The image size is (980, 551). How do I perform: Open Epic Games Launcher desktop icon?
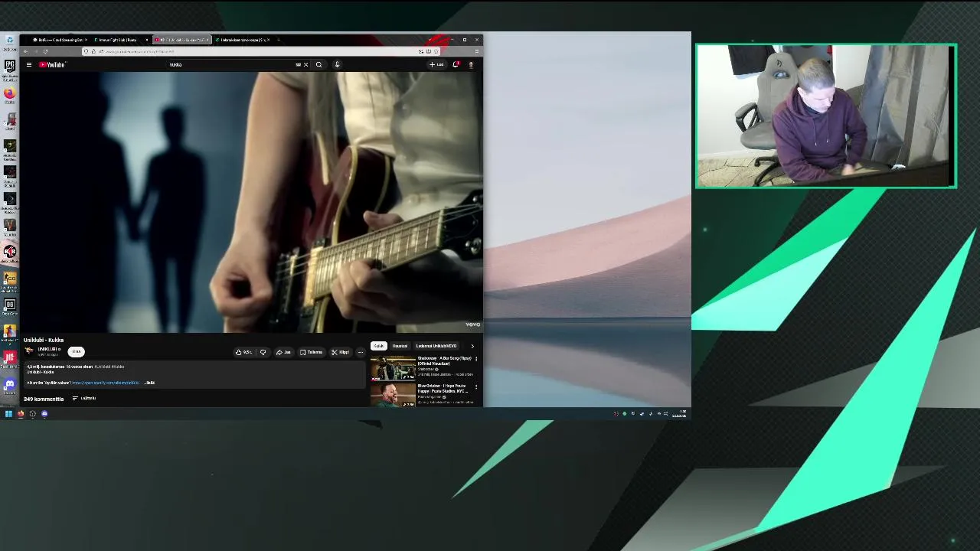pos(10,69)
